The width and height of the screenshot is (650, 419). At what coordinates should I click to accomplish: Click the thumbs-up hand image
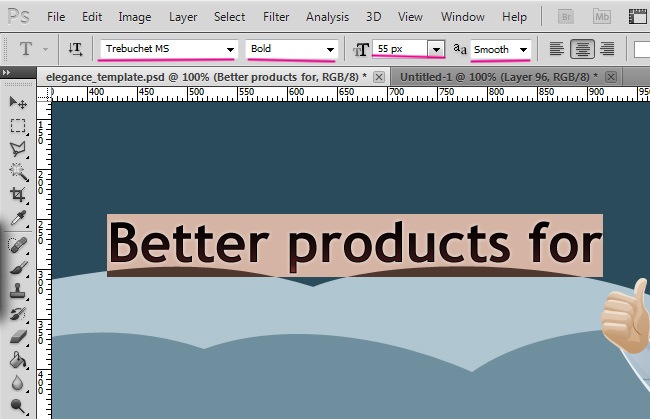pos(626,317)
